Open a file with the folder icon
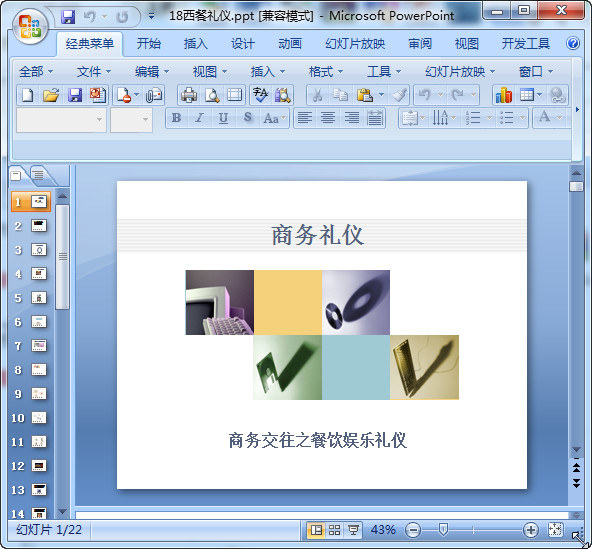This screenshot has width=592, height=549. pos(51,95)
